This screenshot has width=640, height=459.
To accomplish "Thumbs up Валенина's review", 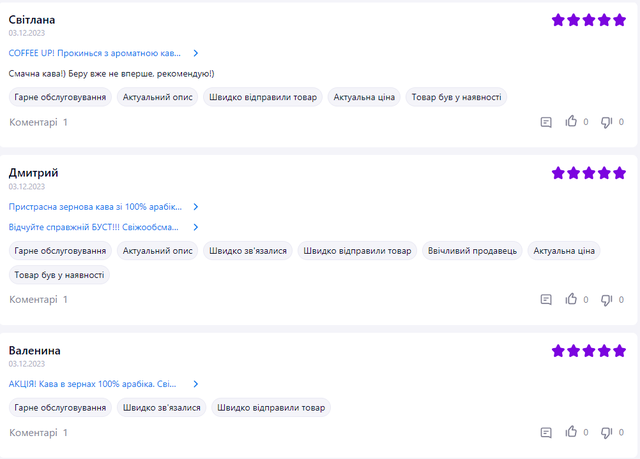I will (x=571, y=433).
